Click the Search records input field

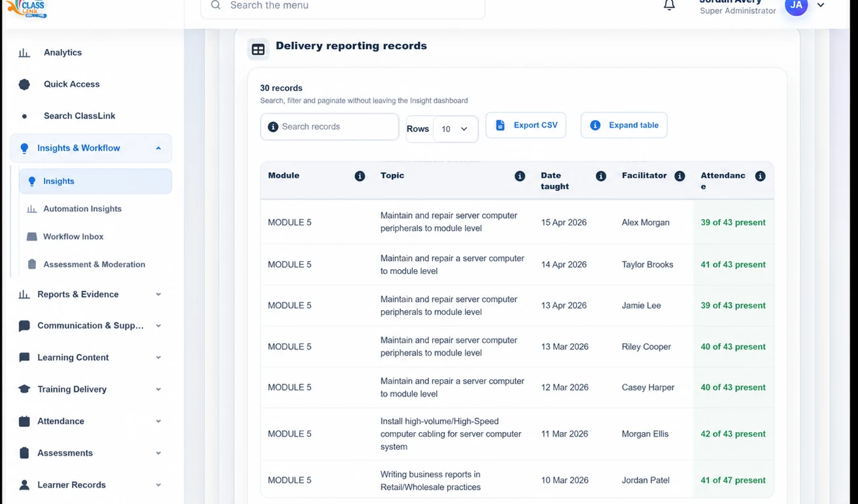330,127
